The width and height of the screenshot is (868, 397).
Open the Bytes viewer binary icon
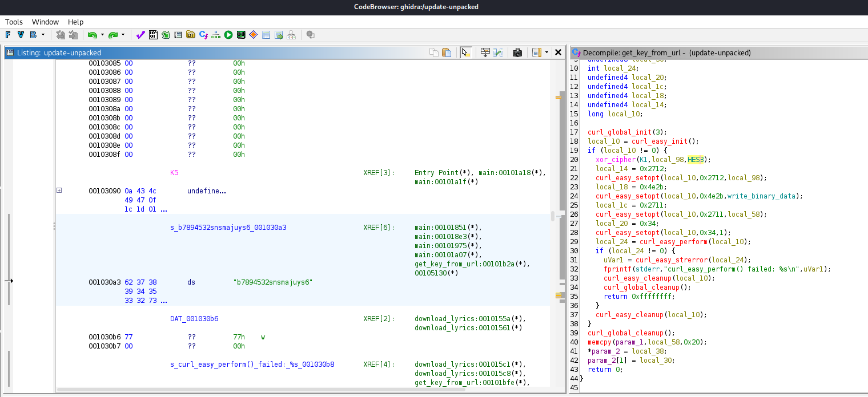153,35
